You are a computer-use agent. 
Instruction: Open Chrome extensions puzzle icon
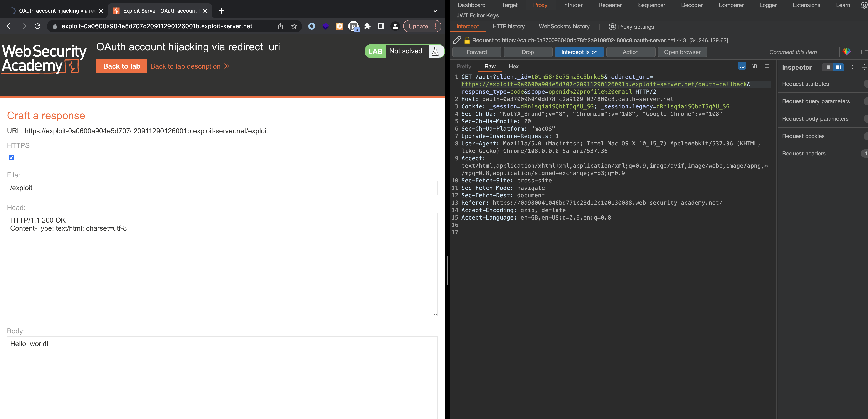(367, 26)
